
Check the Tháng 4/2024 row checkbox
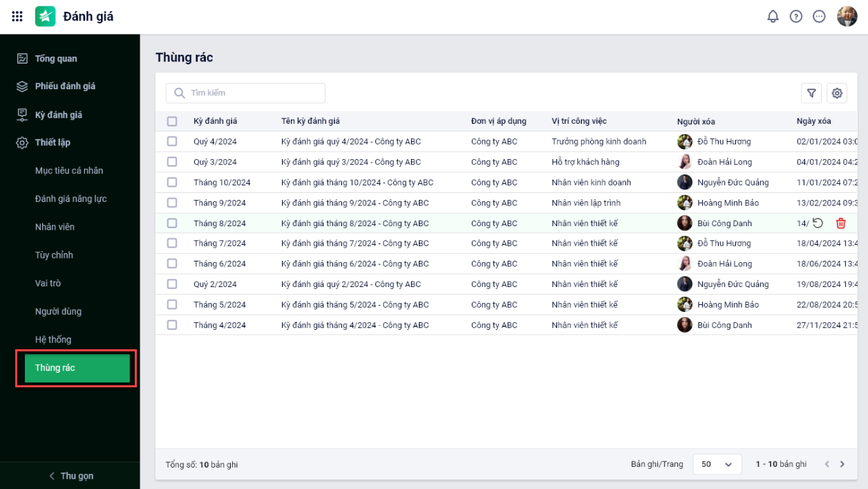point(172,325)
